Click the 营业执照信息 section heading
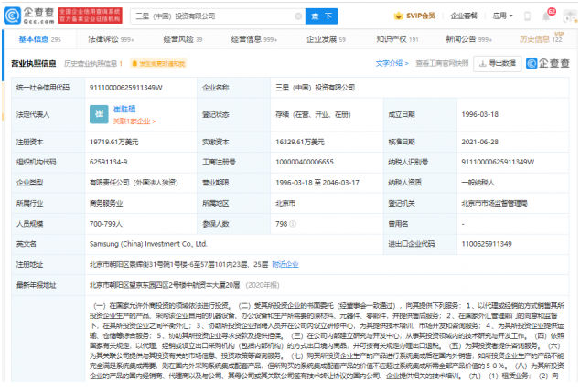Screen dimensions: 580x392 34,64
